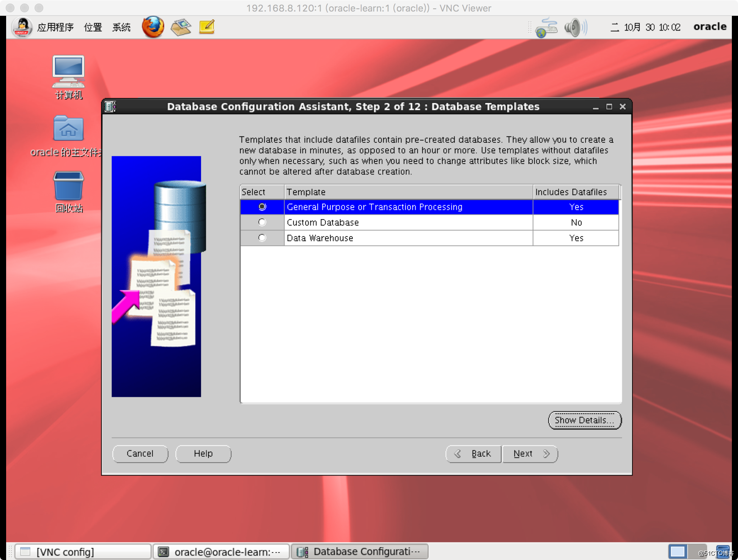Click the workspace switcher in bottom panel
Image resolution: width=738 pixels, height=560 pixels.
(687, 551)
